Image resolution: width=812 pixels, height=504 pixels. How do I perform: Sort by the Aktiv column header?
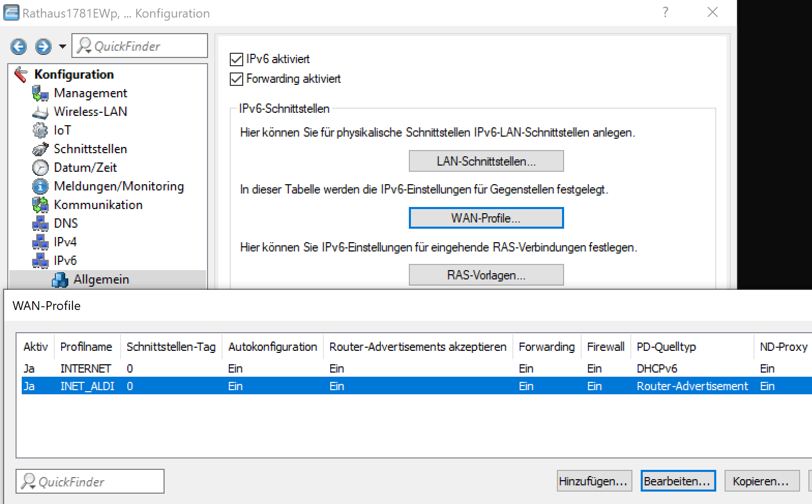tap(36, 347)
